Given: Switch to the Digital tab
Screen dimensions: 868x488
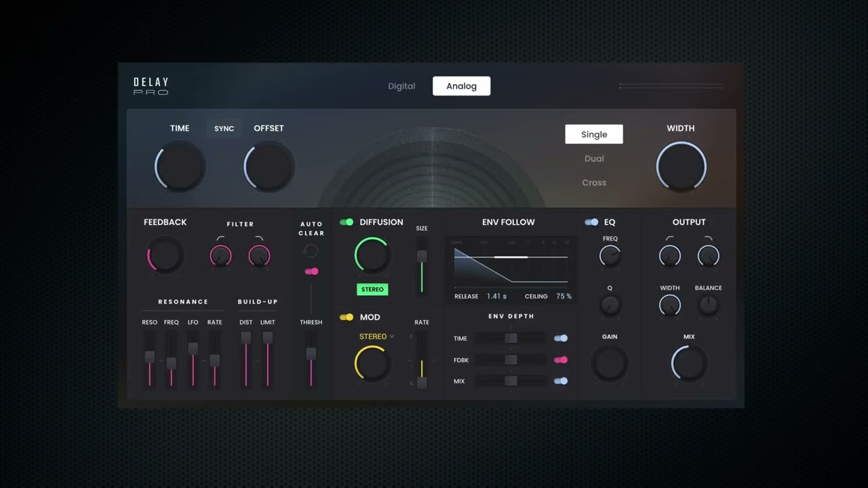Looking at the screenshot, I should (401, 86).
